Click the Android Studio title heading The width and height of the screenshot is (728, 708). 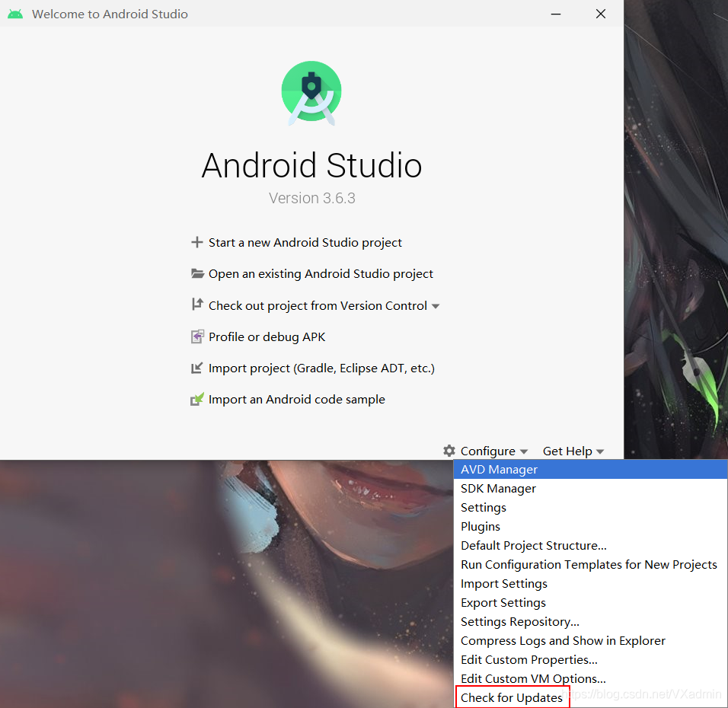pos(311,166)
